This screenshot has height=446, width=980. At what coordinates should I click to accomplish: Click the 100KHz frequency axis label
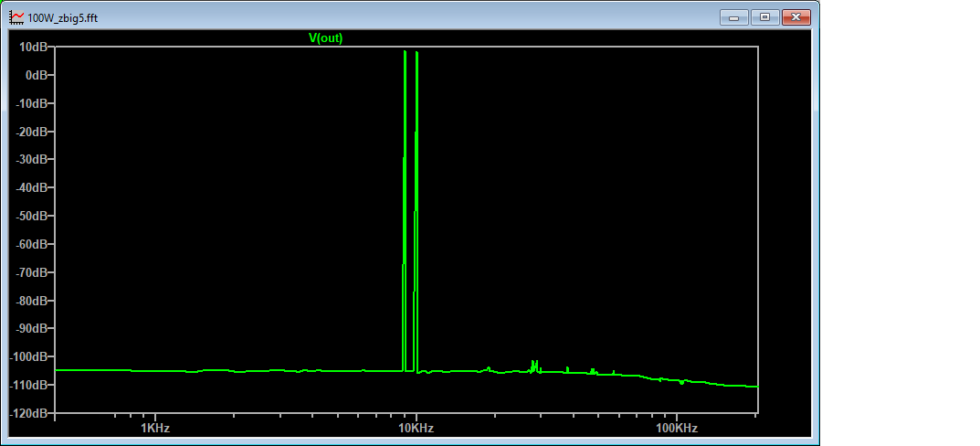click(677, 429)
